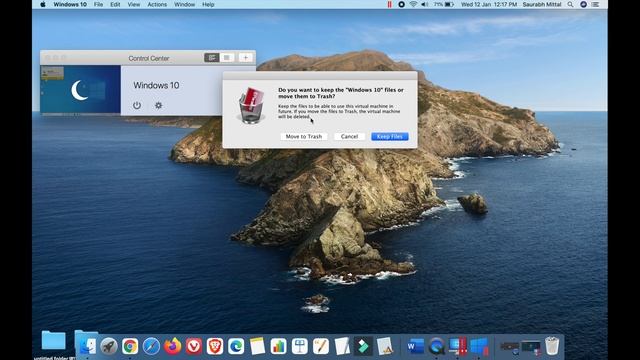The image size is (640, 360).
Task: Launch Vivaldi browser from Dock
Action: (x=193, y=346)
